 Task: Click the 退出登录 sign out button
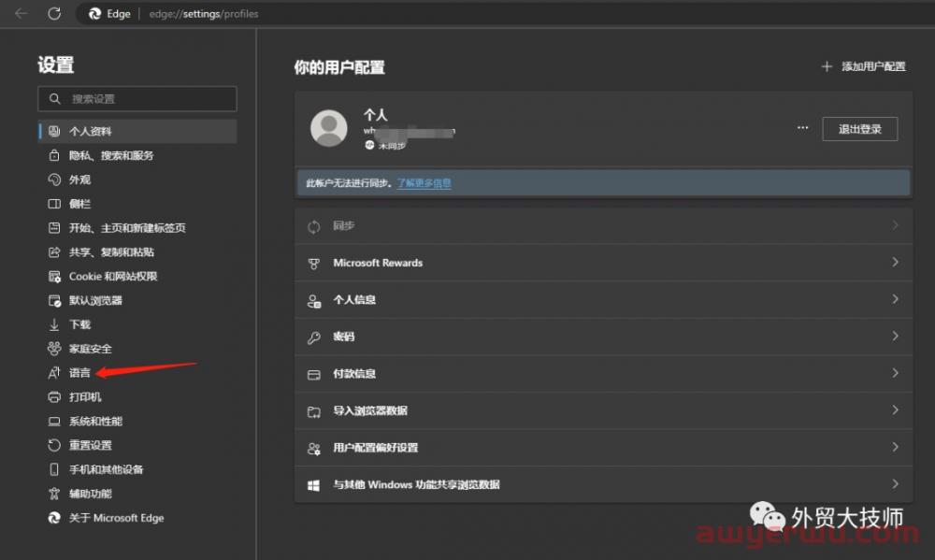(860, 129)
